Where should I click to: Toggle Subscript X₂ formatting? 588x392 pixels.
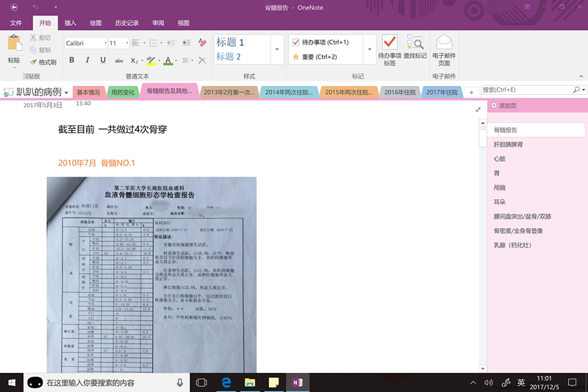(135, 60)
